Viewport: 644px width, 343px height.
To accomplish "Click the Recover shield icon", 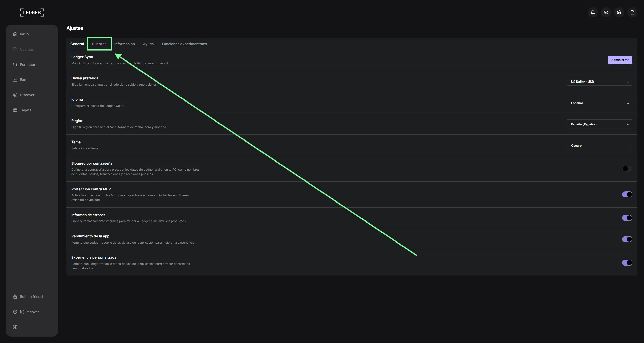I will point(15,312).
